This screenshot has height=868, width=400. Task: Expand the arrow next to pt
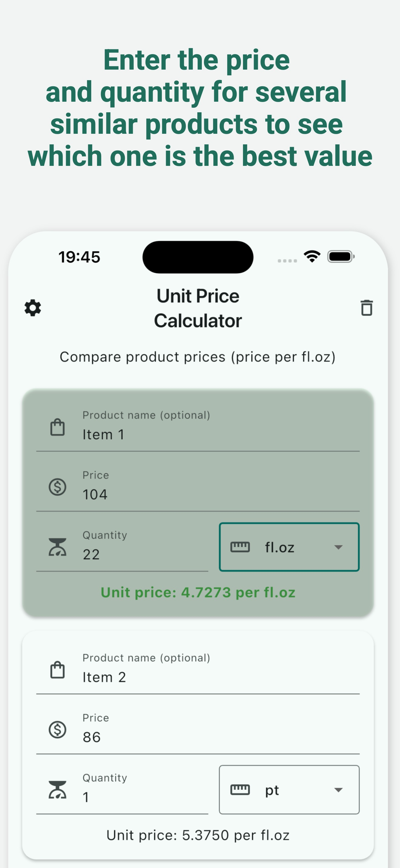[x=338, y=790]
